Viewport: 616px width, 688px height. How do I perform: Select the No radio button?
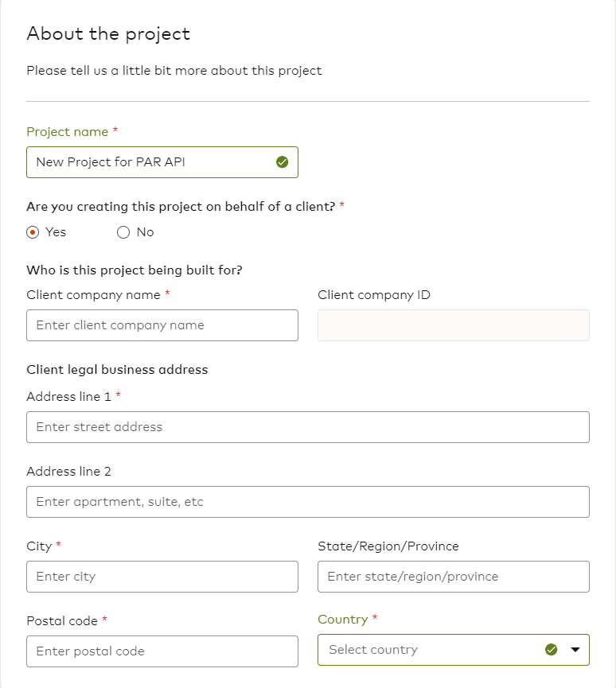(123, 232)
